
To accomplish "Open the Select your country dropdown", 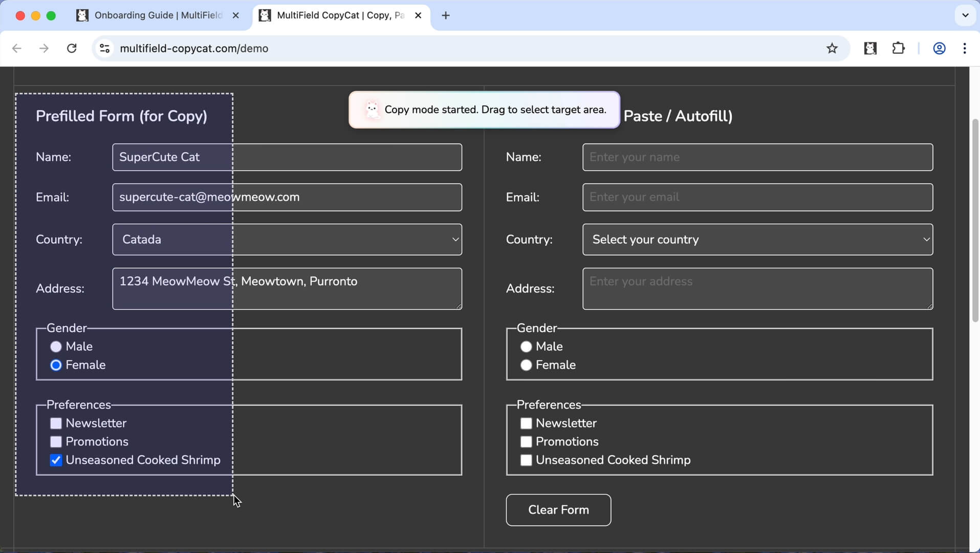I will pyautogui.click(x=757, y=240).
